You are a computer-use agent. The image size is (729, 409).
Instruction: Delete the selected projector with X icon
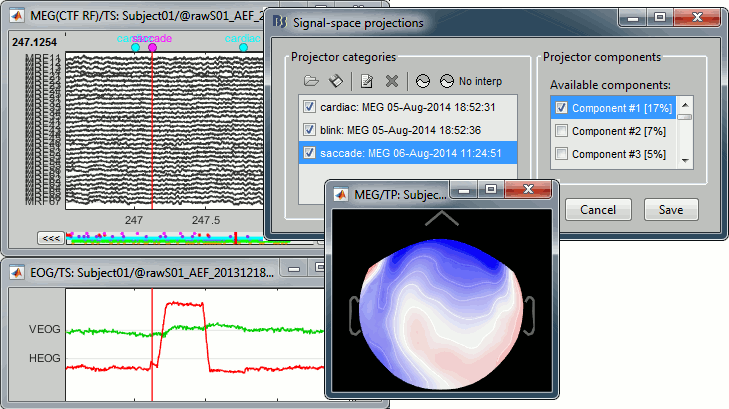pos(393,81)
